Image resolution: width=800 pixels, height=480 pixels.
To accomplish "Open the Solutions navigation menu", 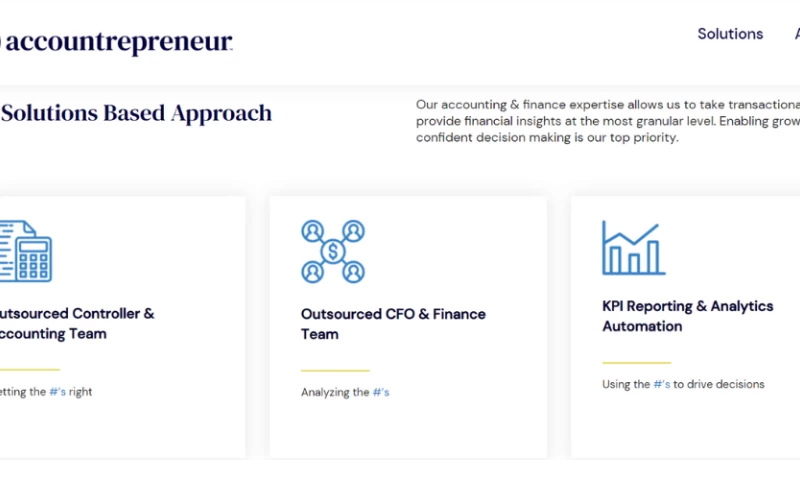I will click(730, 34).
